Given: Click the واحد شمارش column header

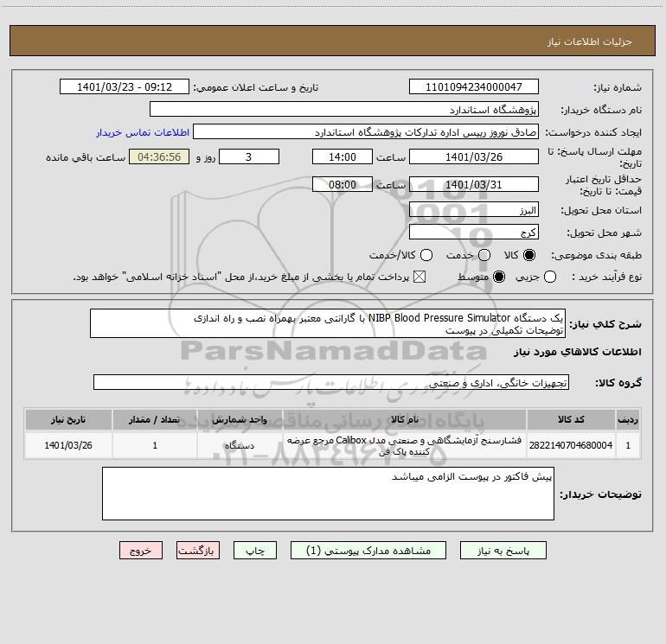Looking at the screenshot, I should point(240,419).
